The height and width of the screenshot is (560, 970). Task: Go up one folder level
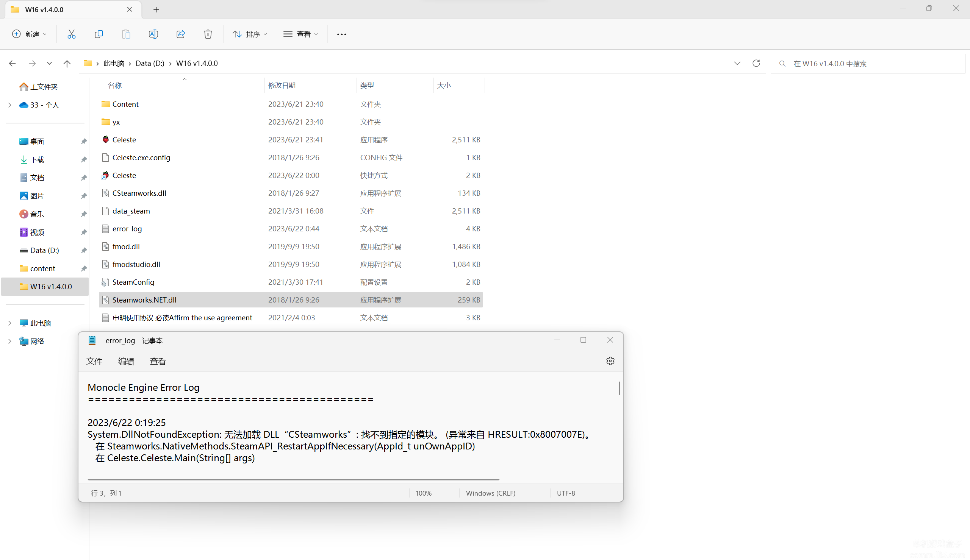click(x=67, y=64)
